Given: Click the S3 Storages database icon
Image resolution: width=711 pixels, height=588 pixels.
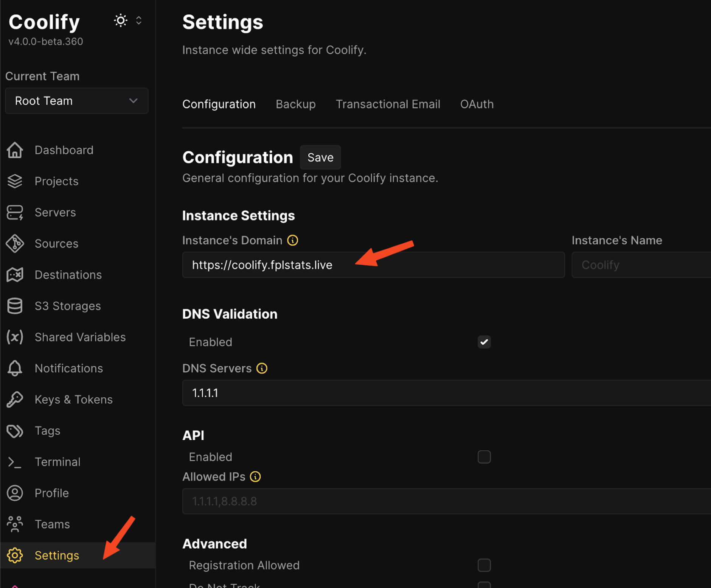Looking at the screenshot, I should [15, 306].
